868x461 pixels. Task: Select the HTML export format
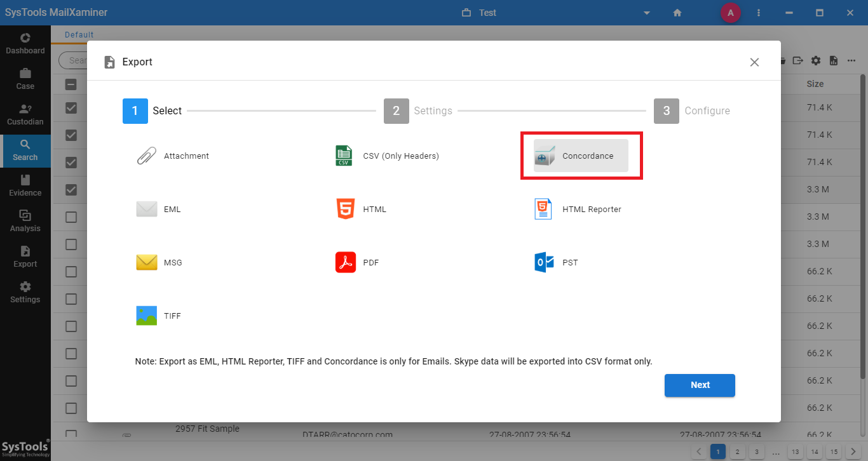361,209
